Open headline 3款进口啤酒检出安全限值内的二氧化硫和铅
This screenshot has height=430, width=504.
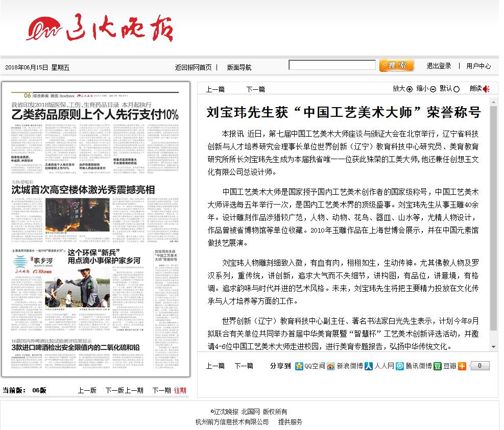point(76,347)
